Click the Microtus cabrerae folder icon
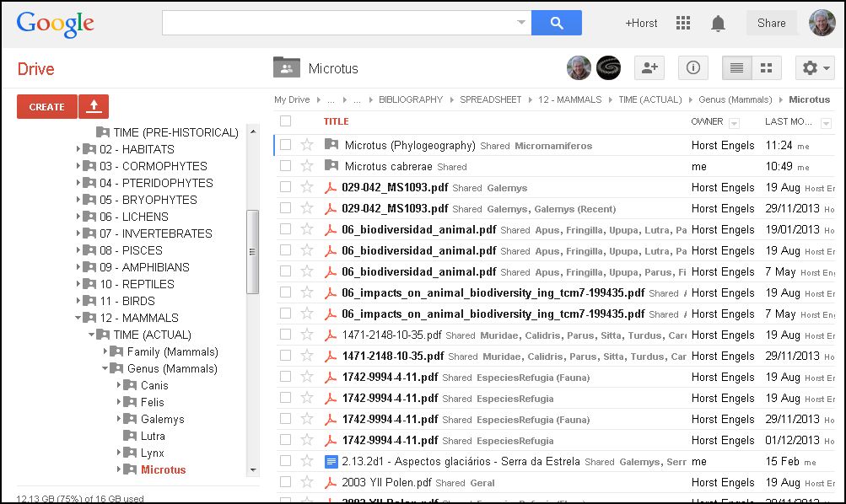The height and width of the screenshot is (504, 846). tap(331, 165)
